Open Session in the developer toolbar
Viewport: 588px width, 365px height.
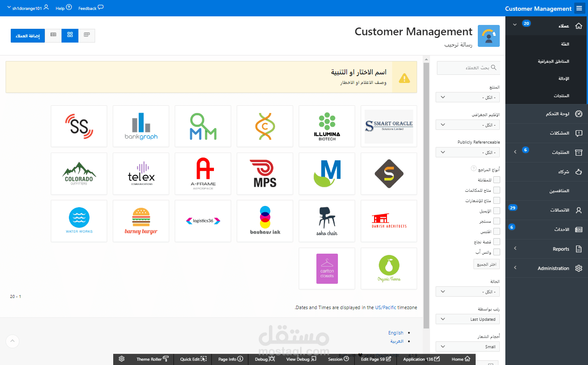click(x=338, y=359)
